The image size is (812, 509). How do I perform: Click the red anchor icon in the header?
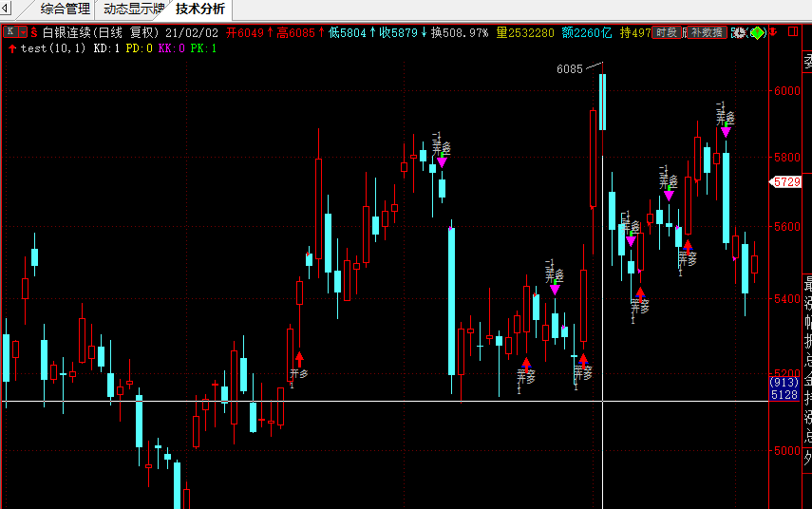click(x=774, y=32)
